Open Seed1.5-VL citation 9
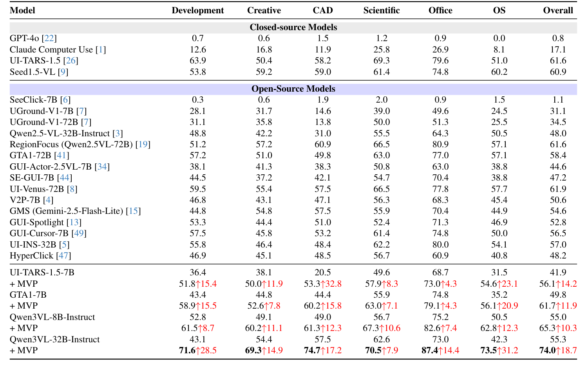 tap(63, 72)
